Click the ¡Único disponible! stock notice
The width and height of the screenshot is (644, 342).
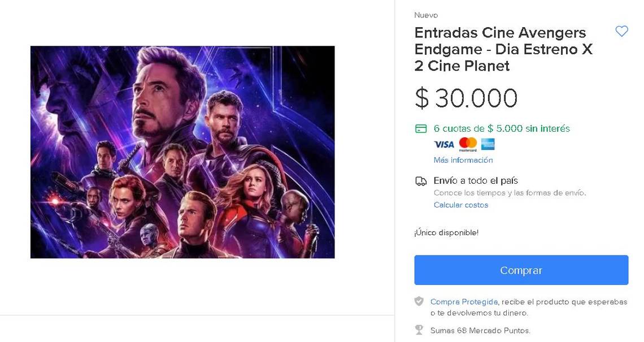[x=446, y=233]
